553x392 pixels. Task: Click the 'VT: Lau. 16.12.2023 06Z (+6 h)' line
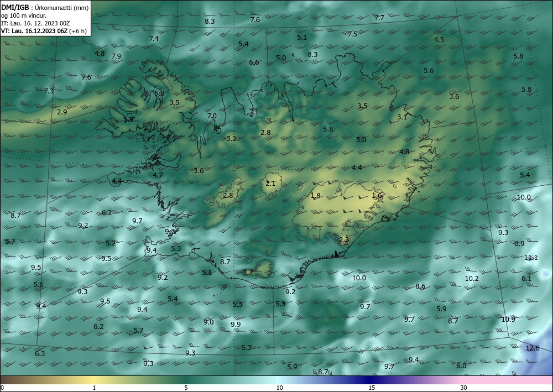pyautogui.click(x=44, y=30)
